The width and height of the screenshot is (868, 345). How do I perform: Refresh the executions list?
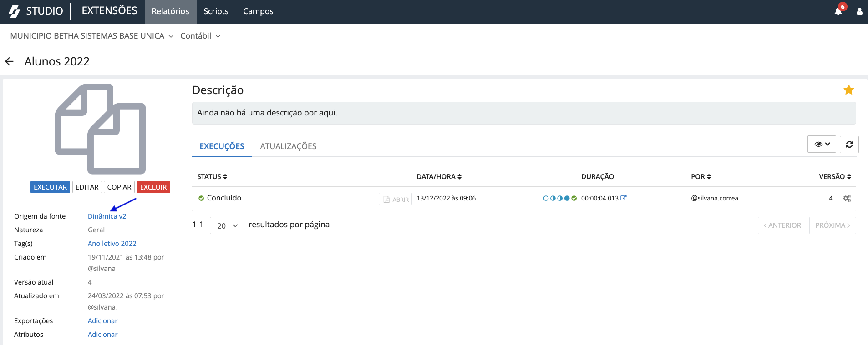pos(849,145)
